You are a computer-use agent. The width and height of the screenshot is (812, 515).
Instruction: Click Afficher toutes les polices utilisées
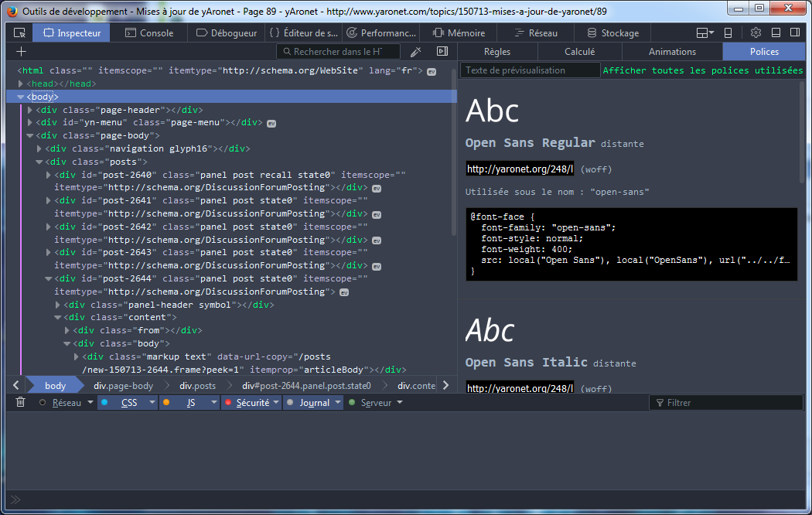point(702,70)
